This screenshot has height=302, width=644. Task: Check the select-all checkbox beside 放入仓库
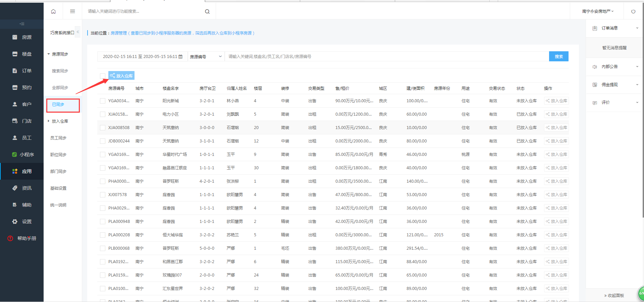103,76
